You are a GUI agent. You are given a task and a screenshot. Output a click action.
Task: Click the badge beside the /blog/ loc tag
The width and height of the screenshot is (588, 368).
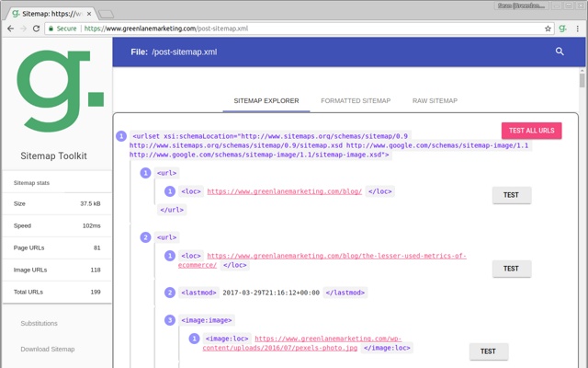tap(170, 191)
